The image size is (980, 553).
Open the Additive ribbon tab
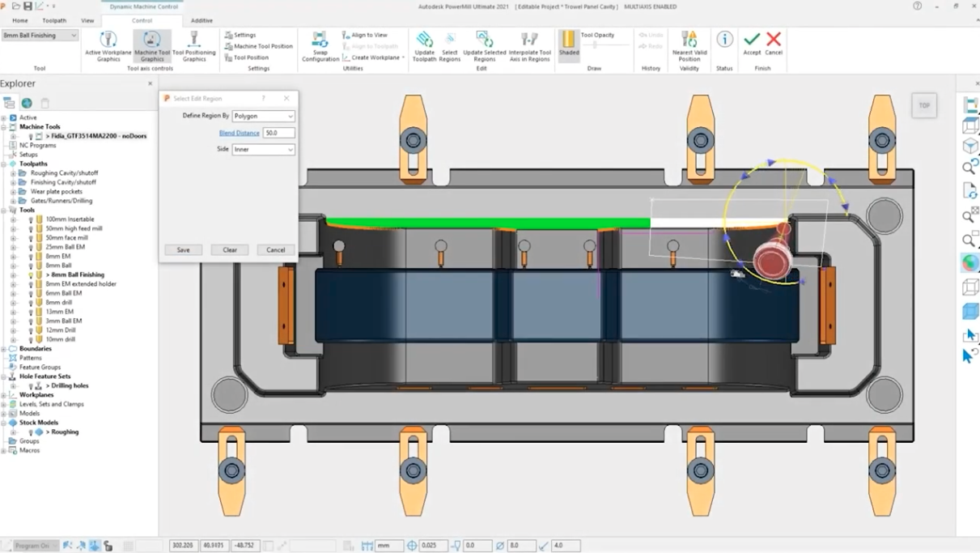[202, 20]
